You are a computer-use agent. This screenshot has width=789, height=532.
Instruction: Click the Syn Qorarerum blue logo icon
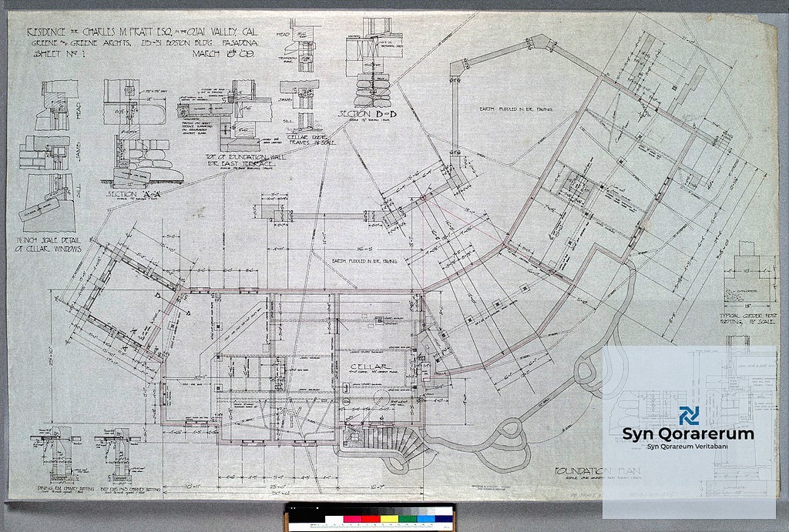(688, 416)
